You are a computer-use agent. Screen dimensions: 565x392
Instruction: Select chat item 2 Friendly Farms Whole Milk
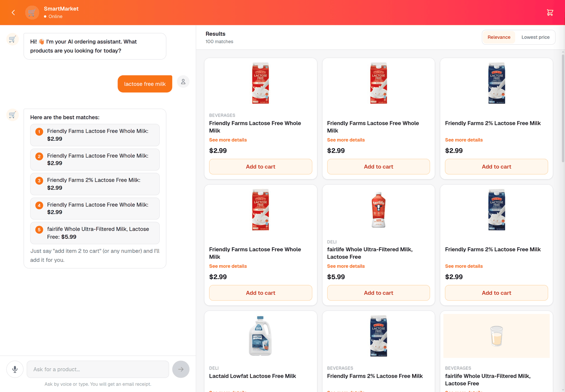click(x=95, y=160)
